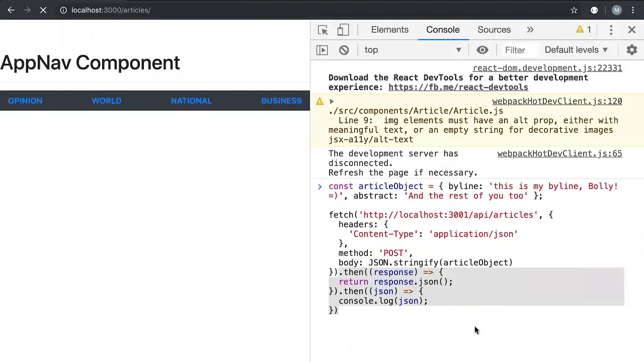
Task: Click the NATIONAL nav link
Action: 191,101
